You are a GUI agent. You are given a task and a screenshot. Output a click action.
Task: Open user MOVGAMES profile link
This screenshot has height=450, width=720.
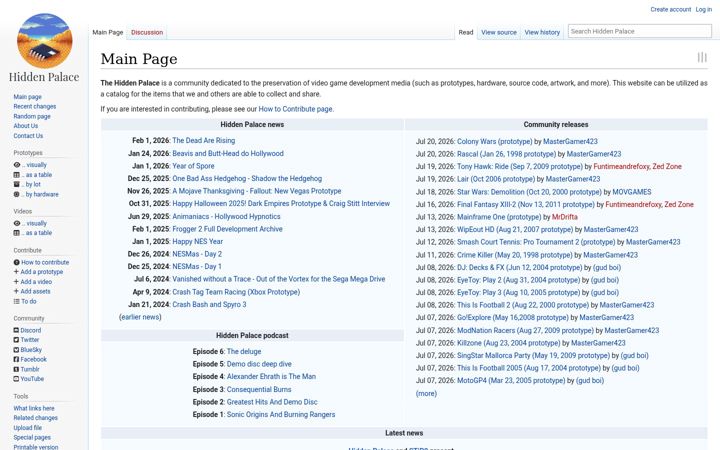point(632,192)
